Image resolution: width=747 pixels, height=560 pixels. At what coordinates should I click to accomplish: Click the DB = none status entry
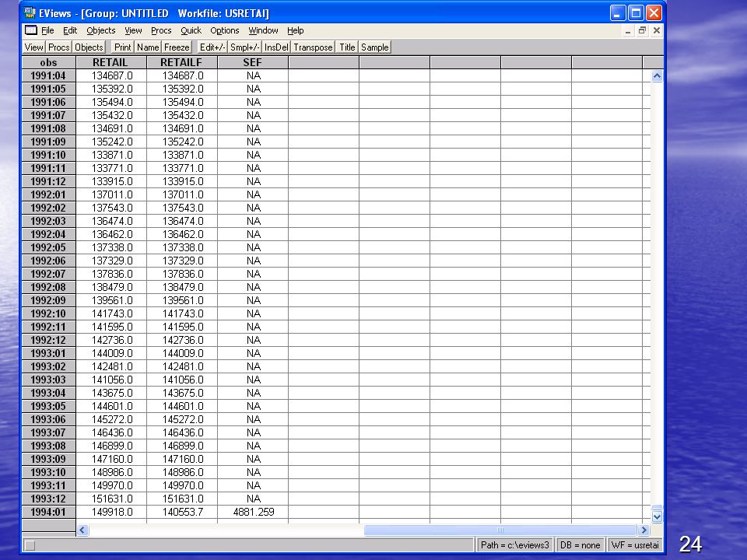(x=580, y=545)
